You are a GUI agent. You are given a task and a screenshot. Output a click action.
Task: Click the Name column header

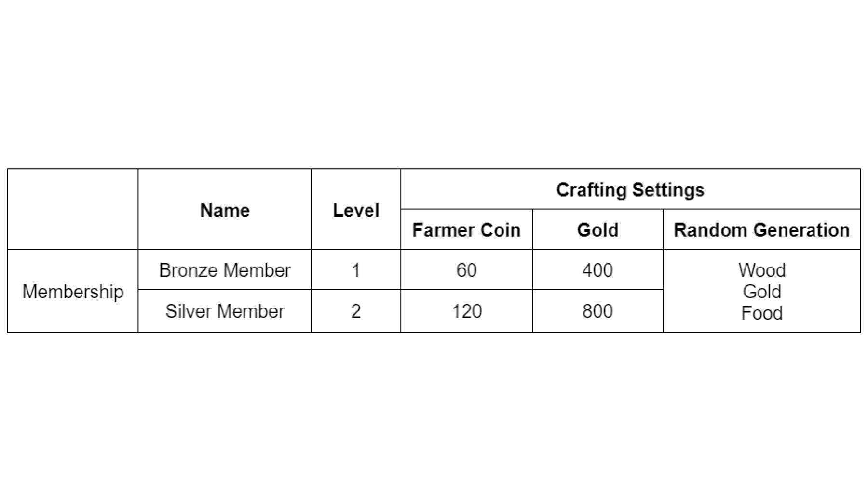(225, 210)
